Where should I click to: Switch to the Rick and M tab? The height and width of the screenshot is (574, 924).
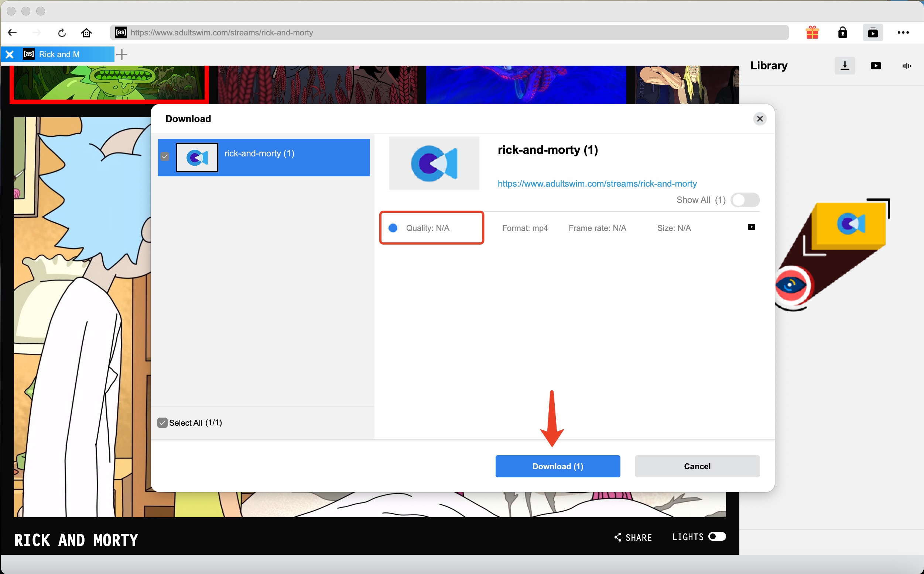59,54
